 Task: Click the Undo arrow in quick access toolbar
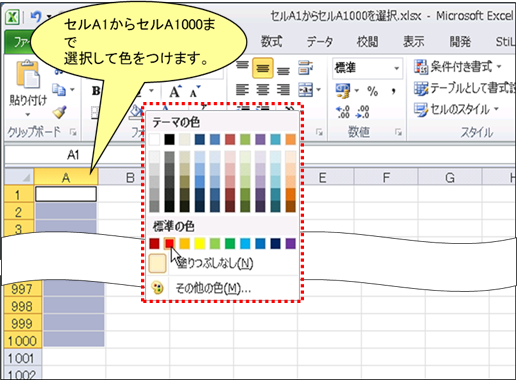click(35, 16)
